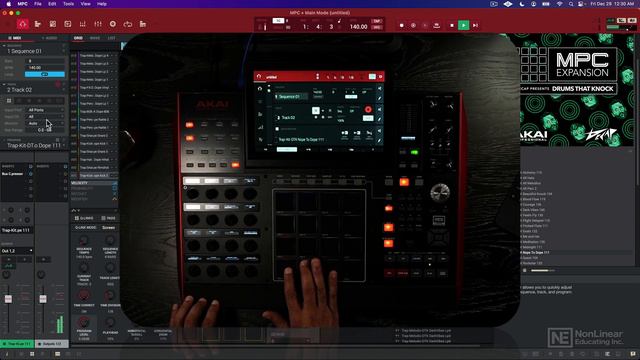The image size is (640, 360).
Task: Click the Program Level Q-Link knob
Action: [x=84, y=322]
